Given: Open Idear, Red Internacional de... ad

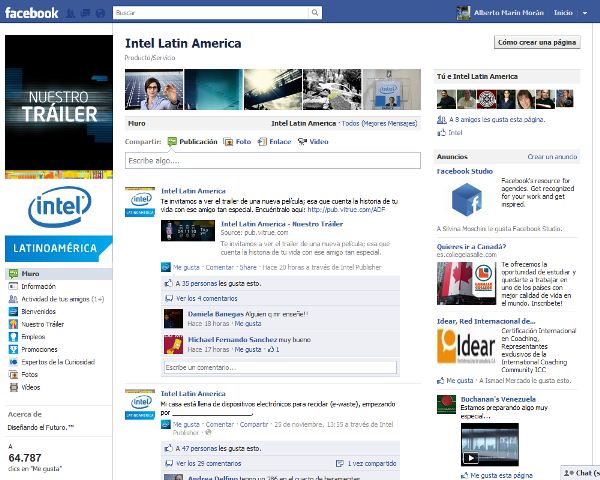Looking at the screenshot, I should tap(486, 322).
